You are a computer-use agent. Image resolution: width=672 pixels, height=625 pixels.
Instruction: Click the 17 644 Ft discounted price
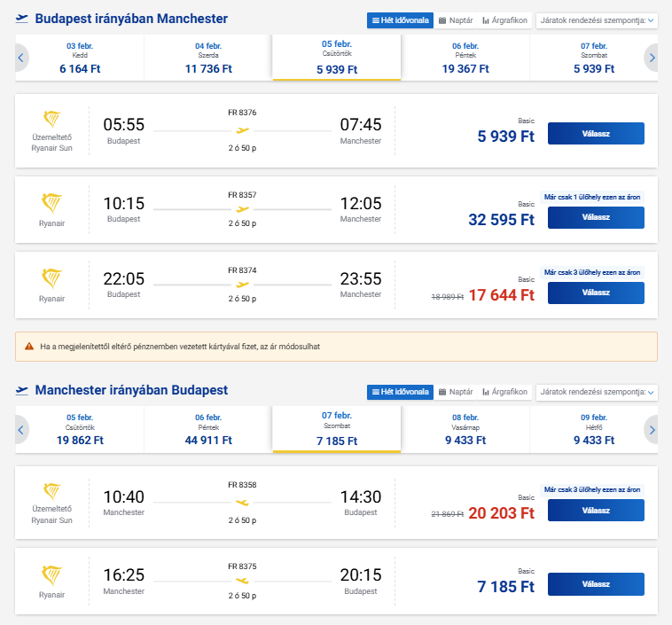click(x=502, y=295)
